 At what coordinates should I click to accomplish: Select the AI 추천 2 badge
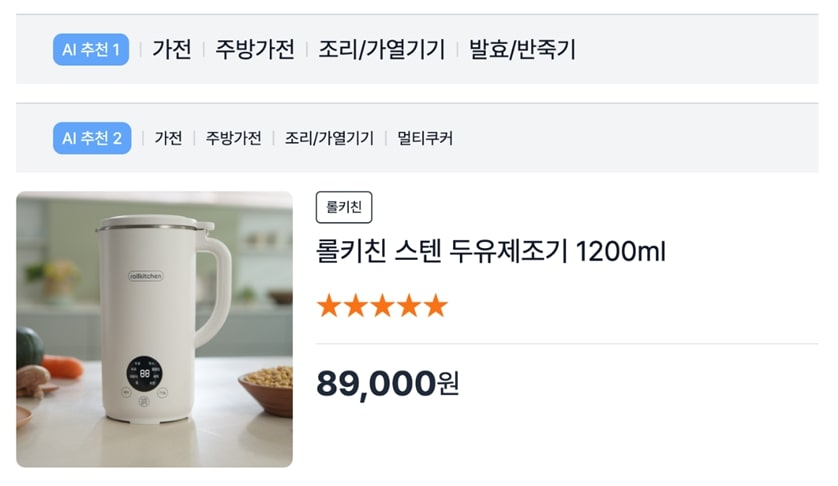[x=92, y=138]
